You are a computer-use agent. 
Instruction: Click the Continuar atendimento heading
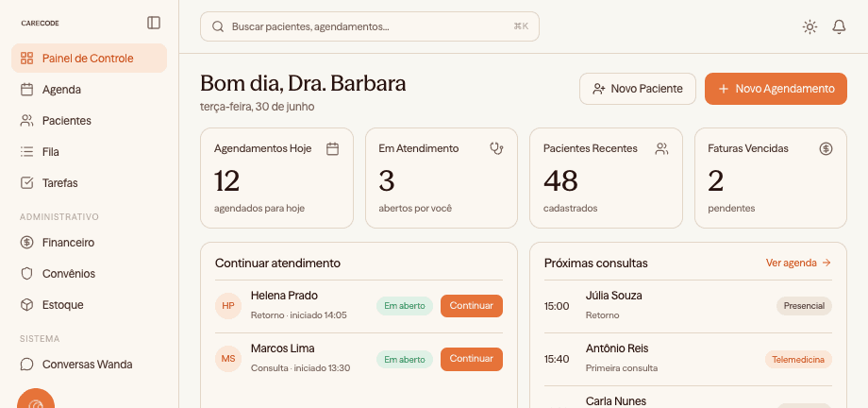coord(278,263)
